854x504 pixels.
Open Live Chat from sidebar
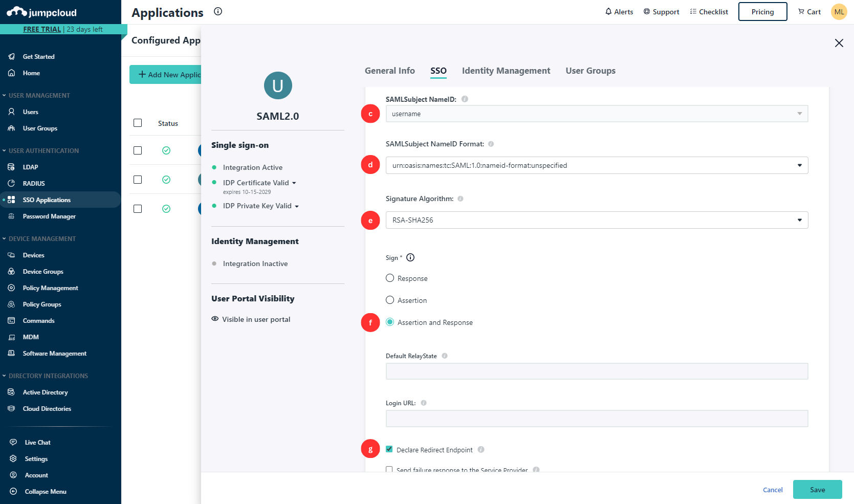coord(37,443)
